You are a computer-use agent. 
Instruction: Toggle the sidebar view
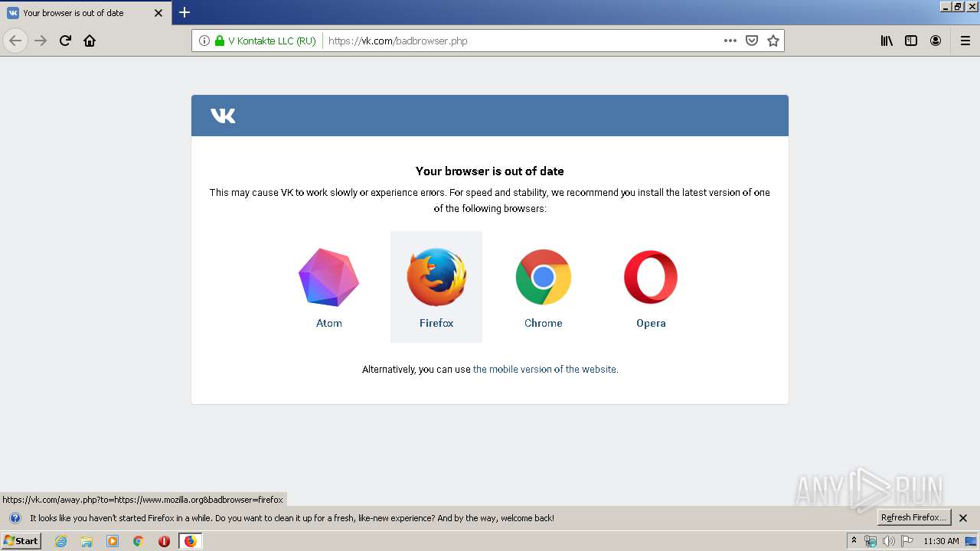(911, 41)
